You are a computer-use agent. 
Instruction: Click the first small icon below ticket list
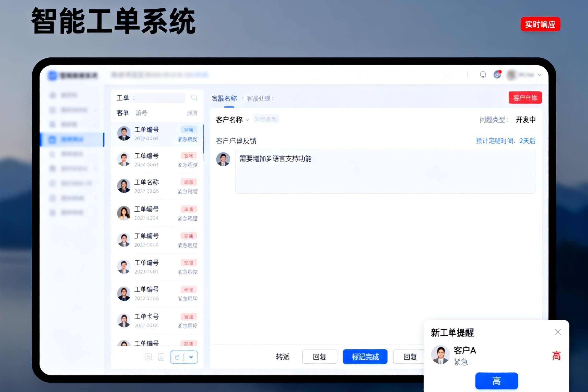(x=148, y=357)
